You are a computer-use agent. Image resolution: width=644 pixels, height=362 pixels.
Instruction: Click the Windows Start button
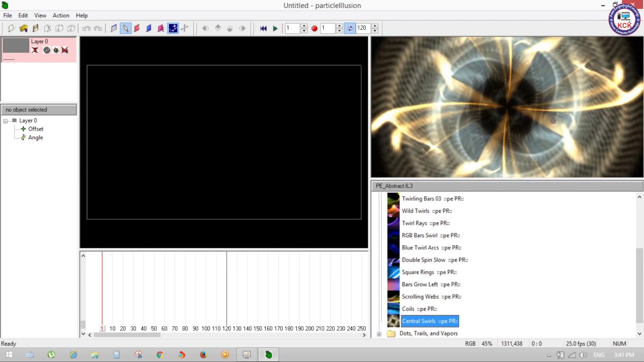pyautogui.click(x=9, y=355)
